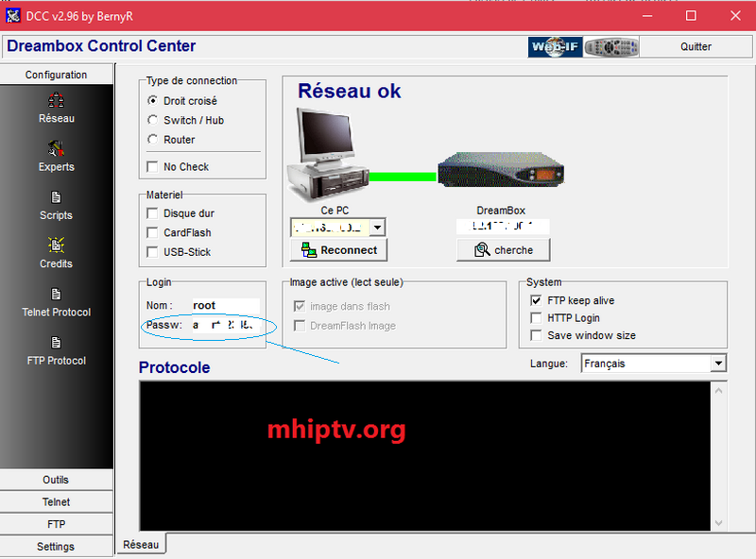Tick the Disque dur checkbox
756x559 pixels.
coord(152,213)
